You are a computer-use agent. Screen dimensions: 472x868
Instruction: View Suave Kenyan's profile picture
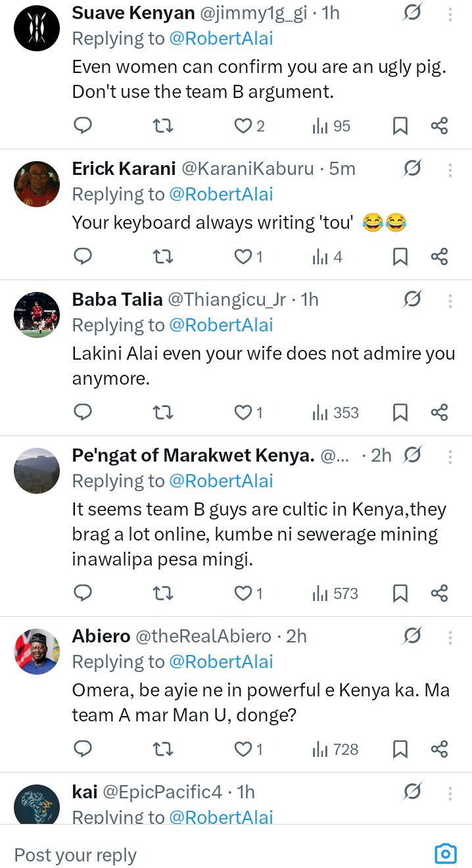coord(37,28)
